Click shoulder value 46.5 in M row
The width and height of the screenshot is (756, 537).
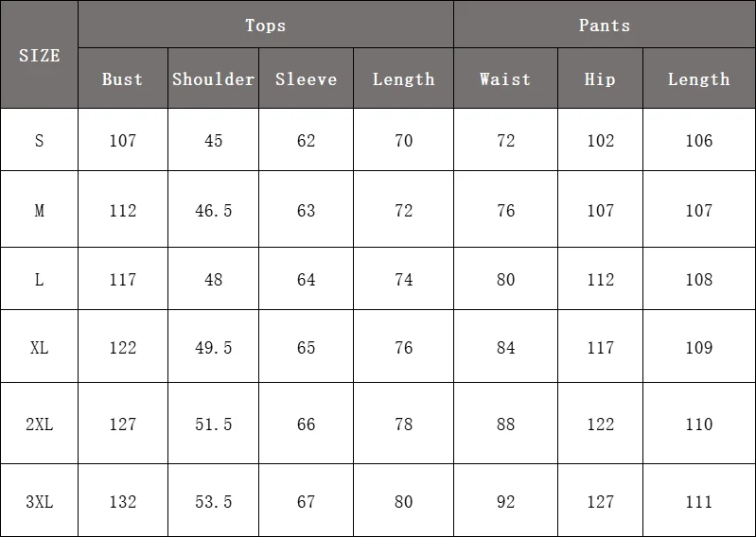point(214,211)
